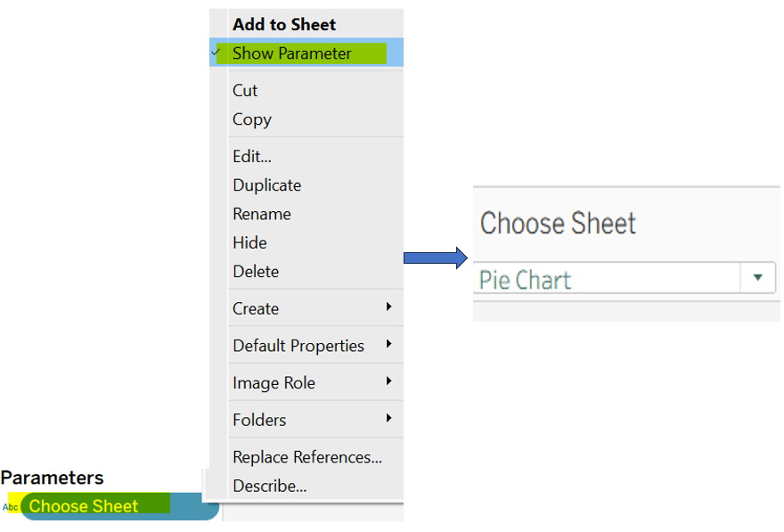Select Cut from the context menu

click(245, 91)
